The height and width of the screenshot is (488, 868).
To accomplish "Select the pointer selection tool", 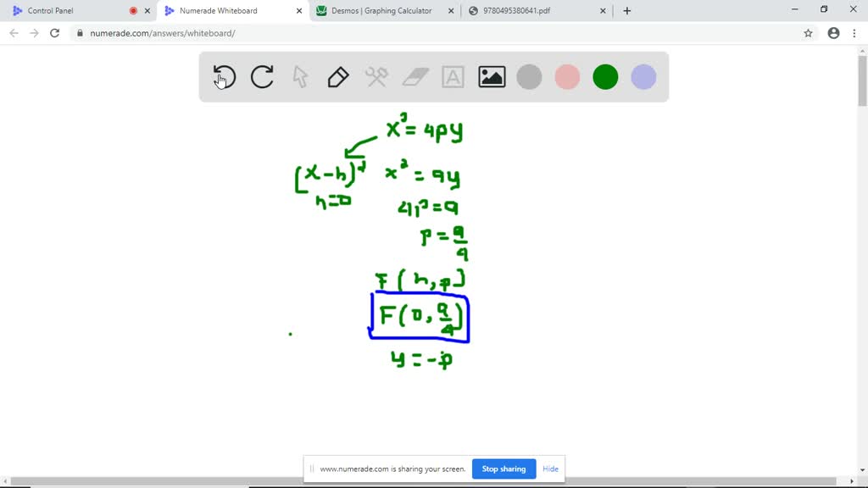I will [300, 77].
